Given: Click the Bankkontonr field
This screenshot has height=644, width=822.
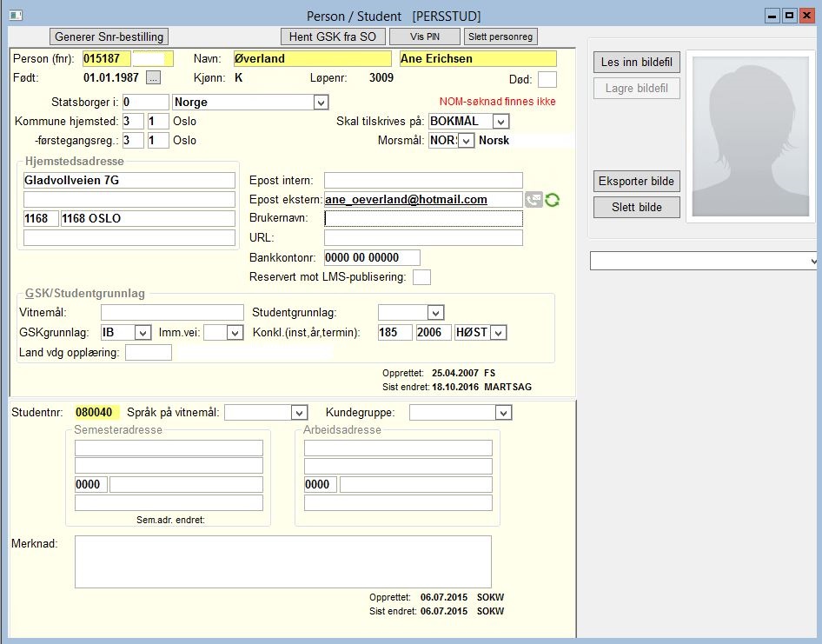Looking at the screenshot, I should point(372,257).
